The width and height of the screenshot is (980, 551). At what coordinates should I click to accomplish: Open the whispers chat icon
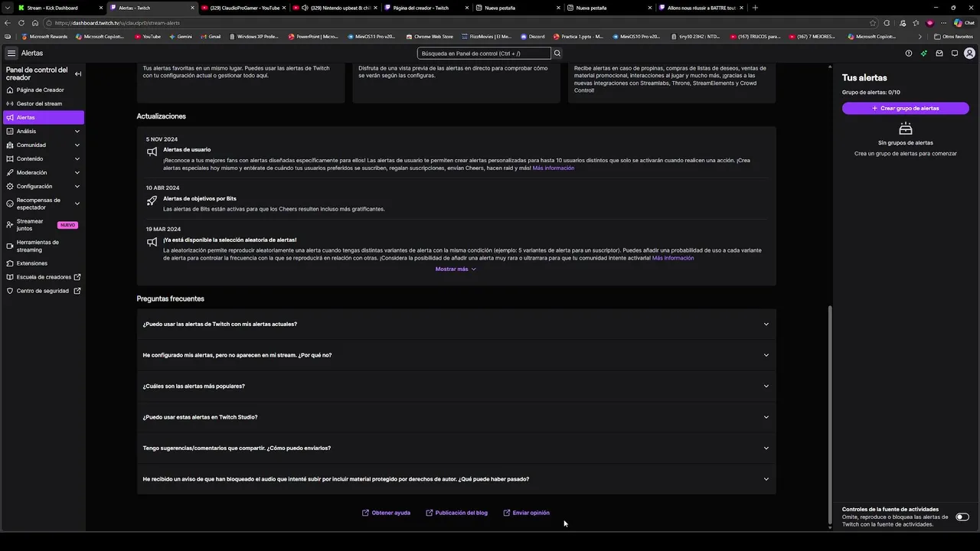pos(955,53)
